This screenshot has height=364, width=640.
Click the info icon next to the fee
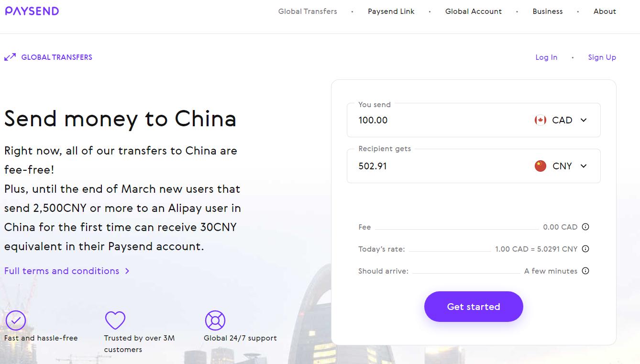585,227
